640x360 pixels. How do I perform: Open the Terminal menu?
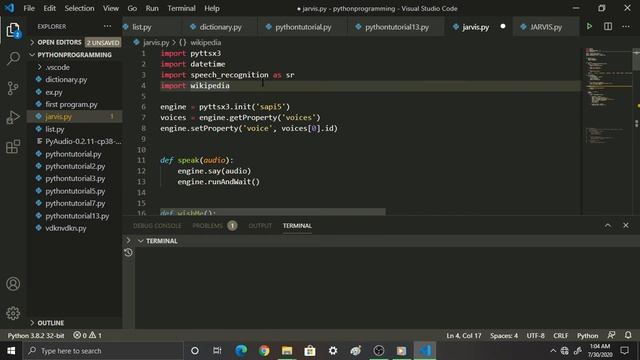point(181,8)
